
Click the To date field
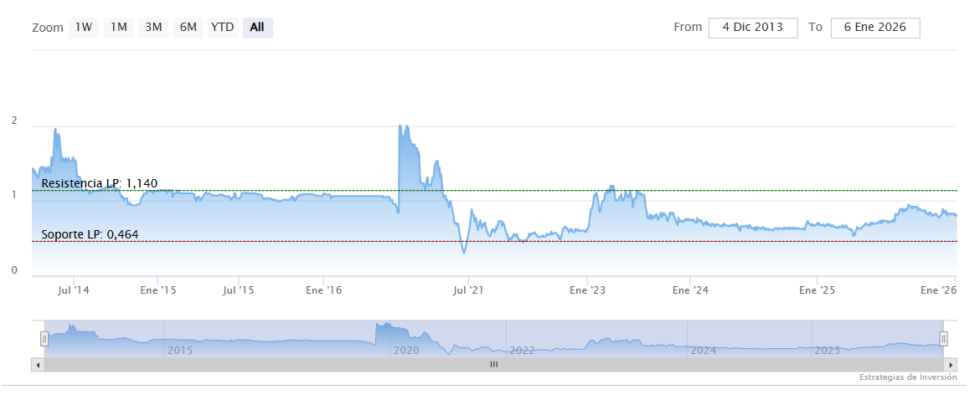pos(875,28)
